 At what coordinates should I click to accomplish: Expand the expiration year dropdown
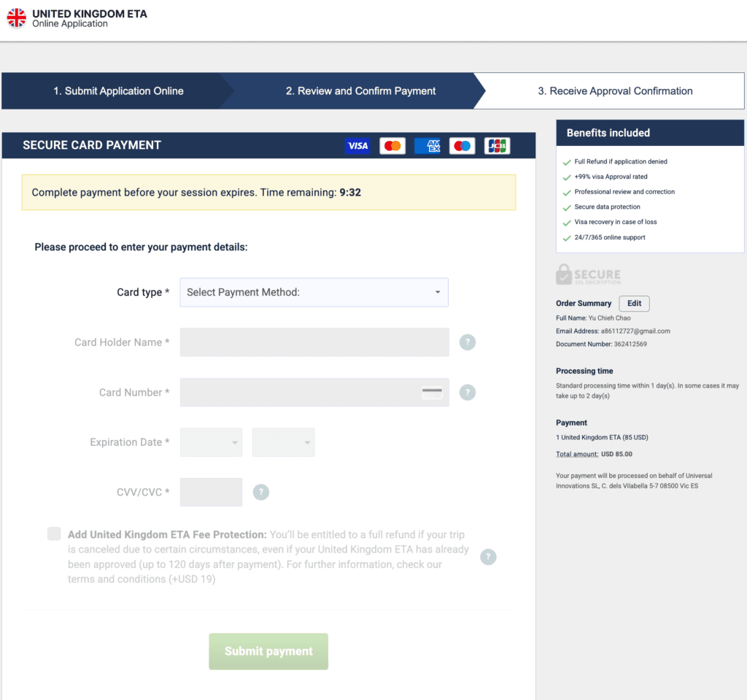pos(283,442)
